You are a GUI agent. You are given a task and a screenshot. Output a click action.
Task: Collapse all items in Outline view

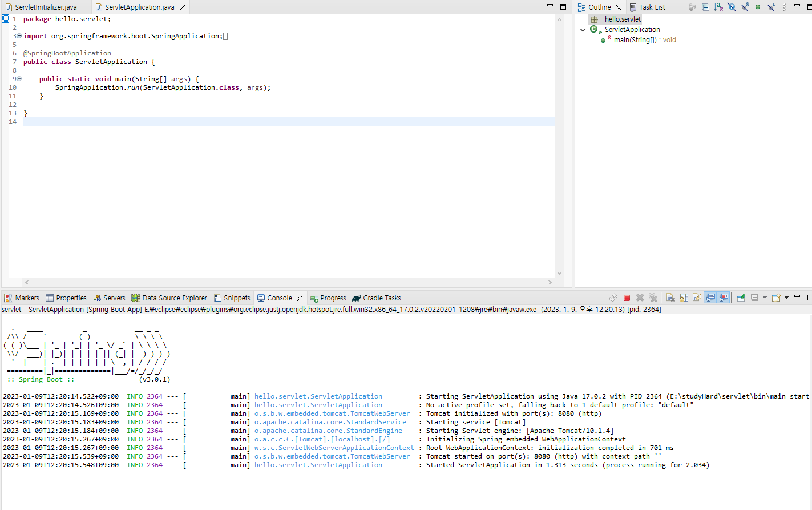click(x=705, y=7)
